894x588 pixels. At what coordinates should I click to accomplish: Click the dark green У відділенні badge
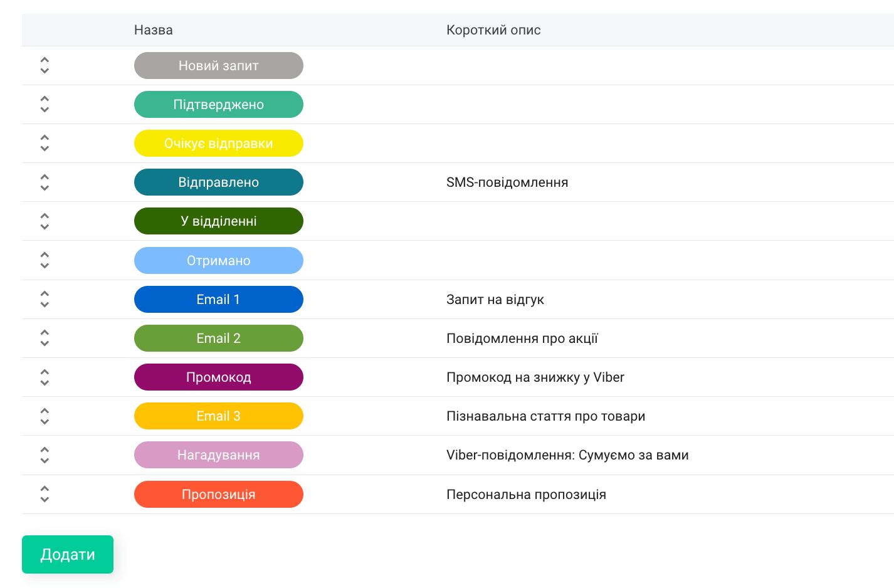219,221
